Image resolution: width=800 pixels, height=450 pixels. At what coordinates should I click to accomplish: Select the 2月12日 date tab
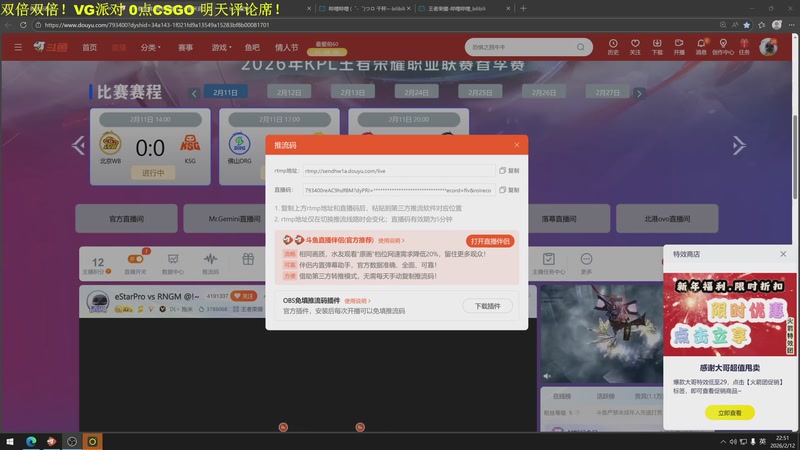tap(289, 92)
